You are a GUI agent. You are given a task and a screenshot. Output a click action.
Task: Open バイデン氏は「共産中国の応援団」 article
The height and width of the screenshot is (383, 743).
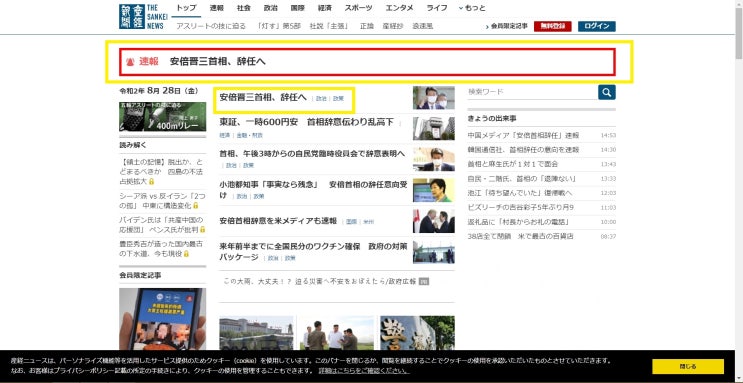tap(162, 225)
